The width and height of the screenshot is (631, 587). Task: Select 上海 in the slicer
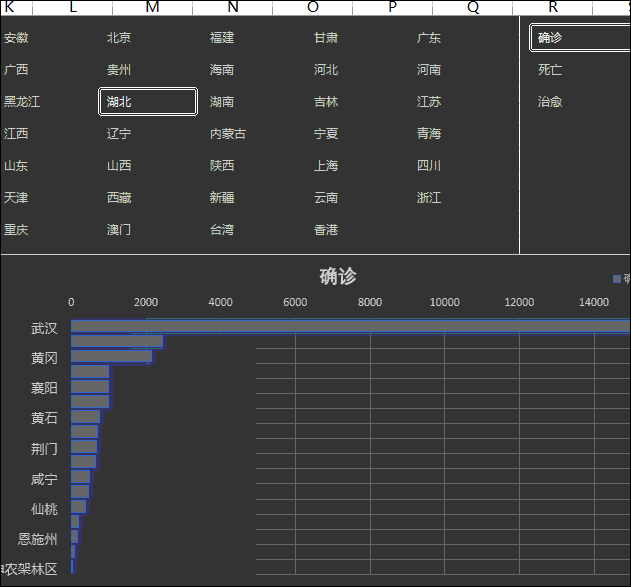pos(326,165)
